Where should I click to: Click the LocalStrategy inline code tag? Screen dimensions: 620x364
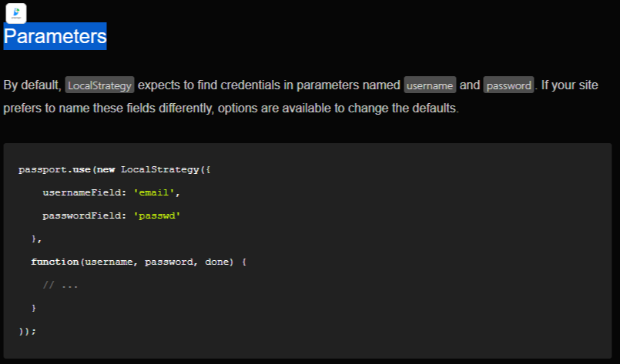click(x=99, y=85)
